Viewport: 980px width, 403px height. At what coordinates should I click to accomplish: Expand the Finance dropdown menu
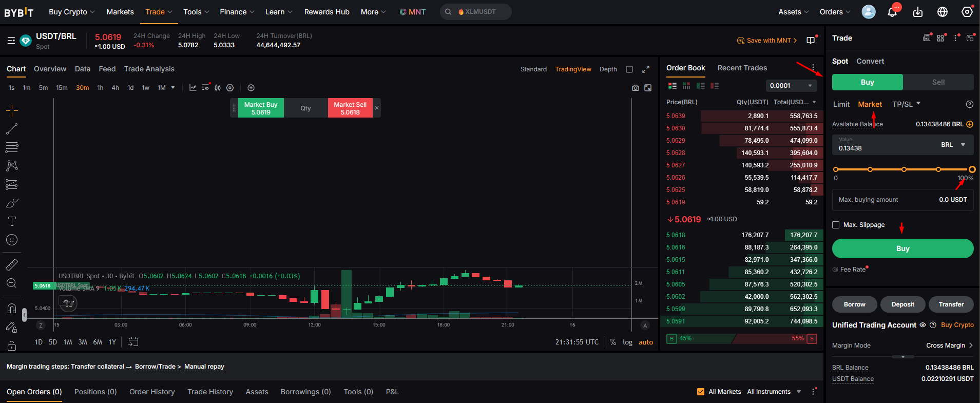click(x=237, y=12)
